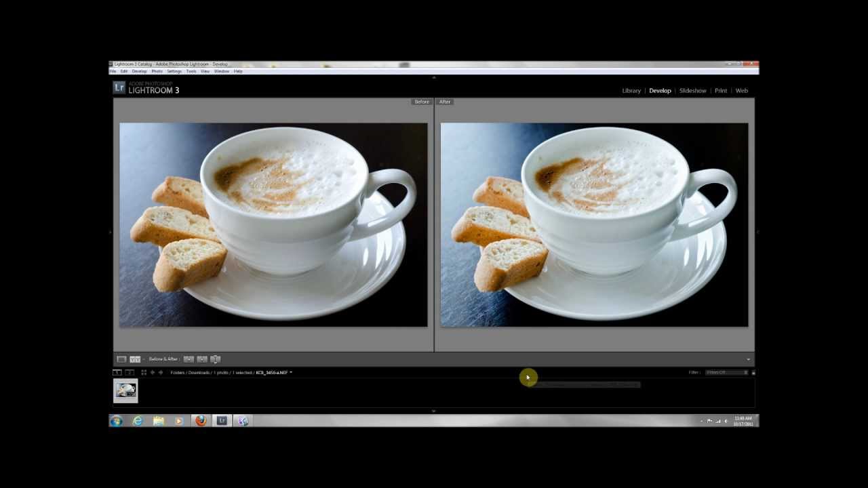The width and height of the screenshot is (868, 488).
Task: Switch to the Library module
Action: tap(631, 91)
